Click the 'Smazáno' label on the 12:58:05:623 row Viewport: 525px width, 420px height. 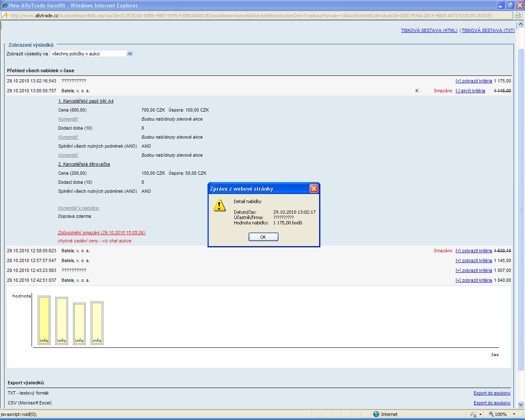click(443, 251)
